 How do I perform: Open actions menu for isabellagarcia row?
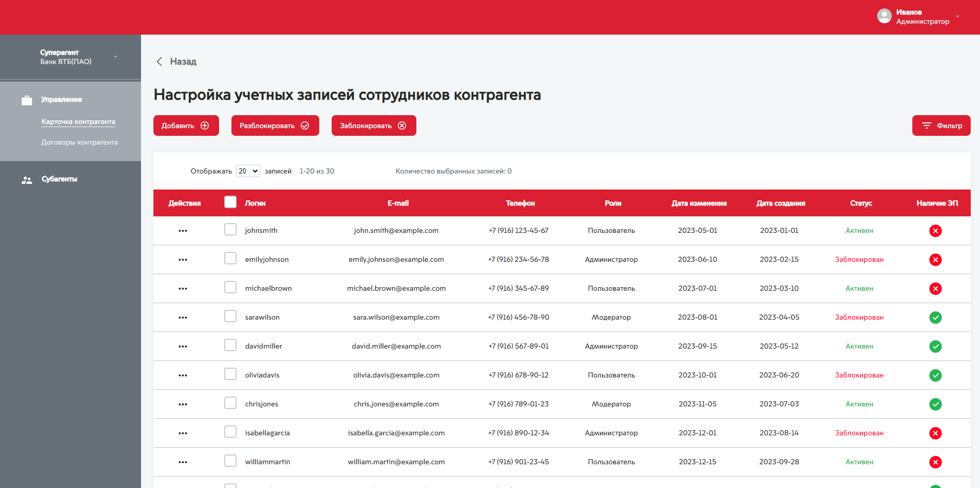coord(183,433)
